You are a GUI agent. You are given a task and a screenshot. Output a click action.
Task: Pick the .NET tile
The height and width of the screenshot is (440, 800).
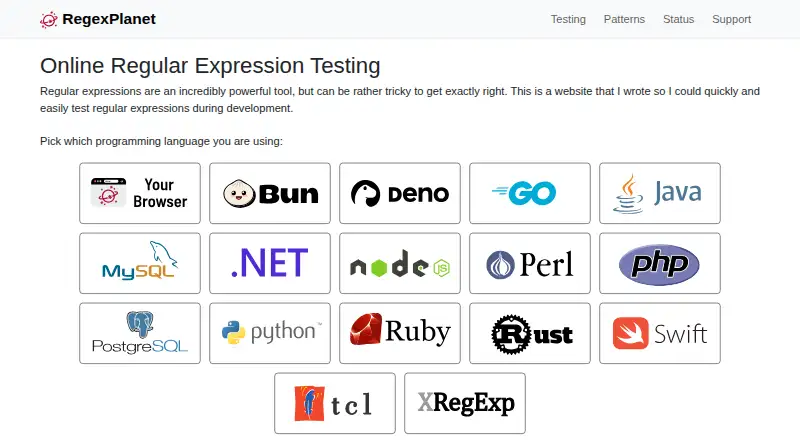pos(270,263)
